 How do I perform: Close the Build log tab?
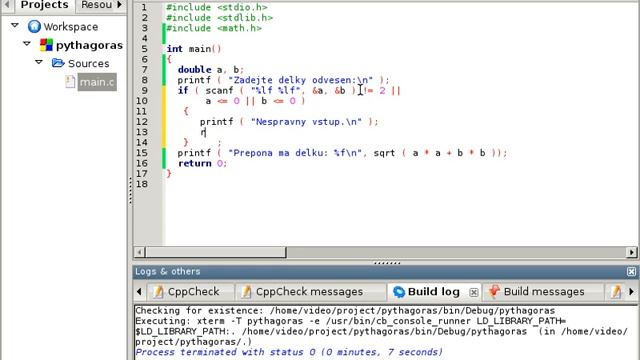click(473, 292)
